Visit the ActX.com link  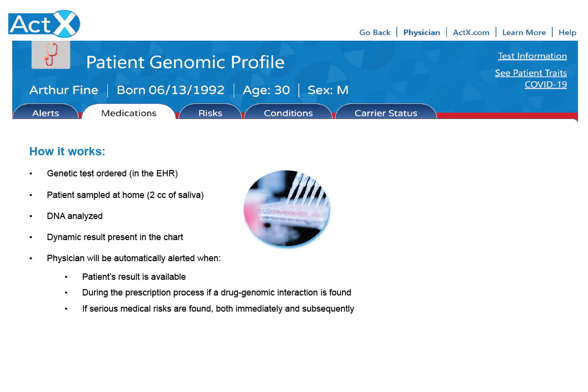tap(471, 32)
